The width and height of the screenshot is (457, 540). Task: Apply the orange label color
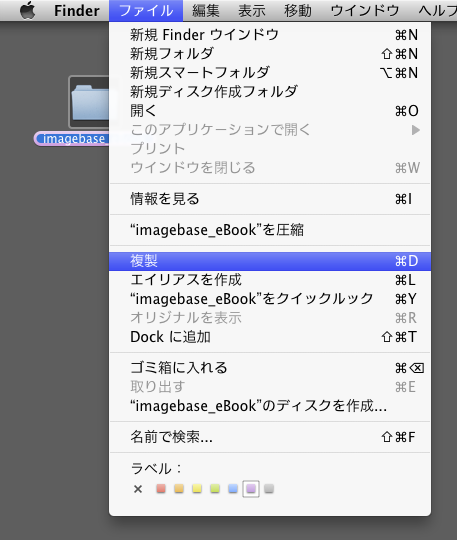179,488
